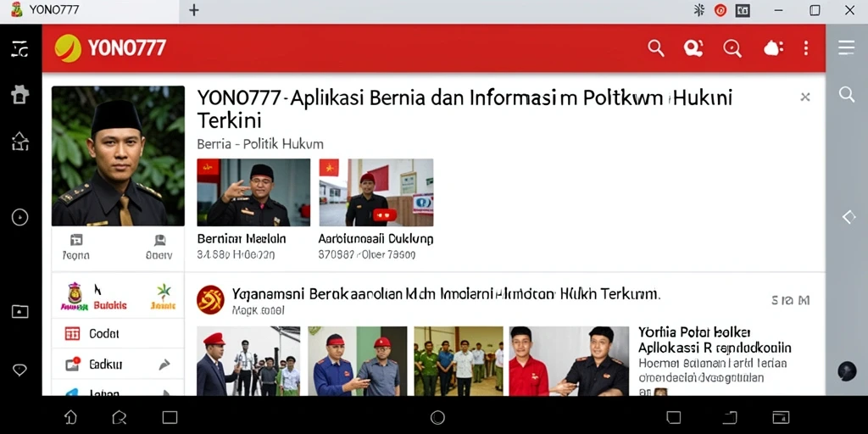
Task: Click the clock icon in left sidebar
Action: click(20, 217)
